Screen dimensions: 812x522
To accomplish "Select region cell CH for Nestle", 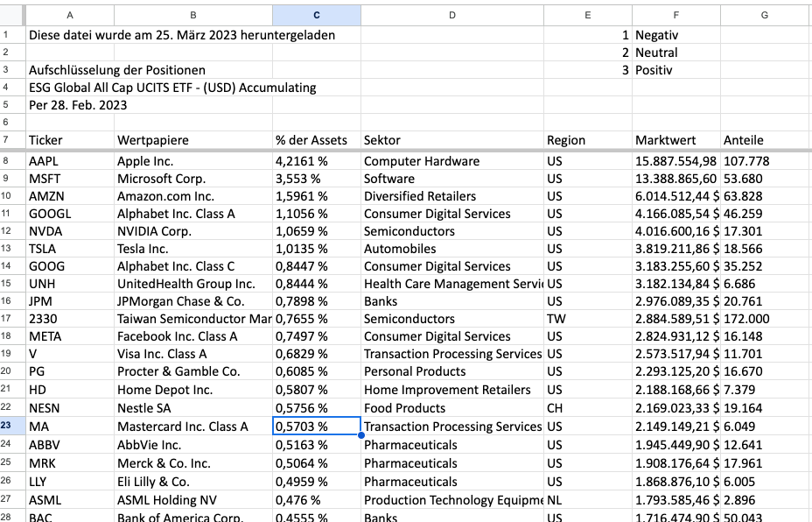I will (x=588, y=408).
